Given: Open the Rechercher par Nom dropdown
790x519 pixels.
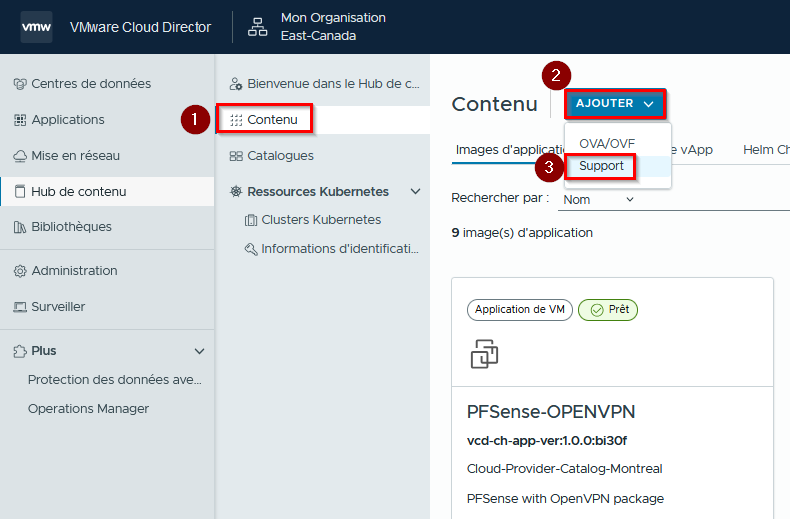Looking at the screenshot, I should (x=598, y=200).
